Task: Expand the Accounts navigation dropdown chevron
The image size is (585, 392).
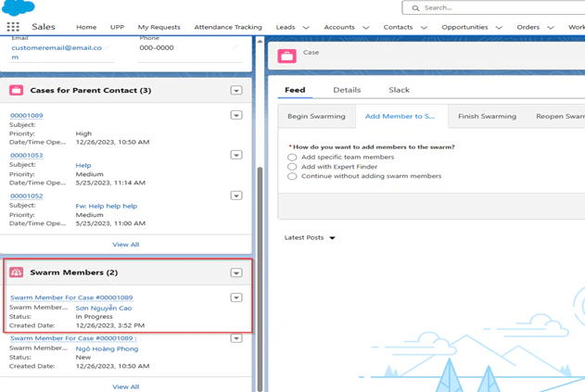Action: tap(366, 27)
